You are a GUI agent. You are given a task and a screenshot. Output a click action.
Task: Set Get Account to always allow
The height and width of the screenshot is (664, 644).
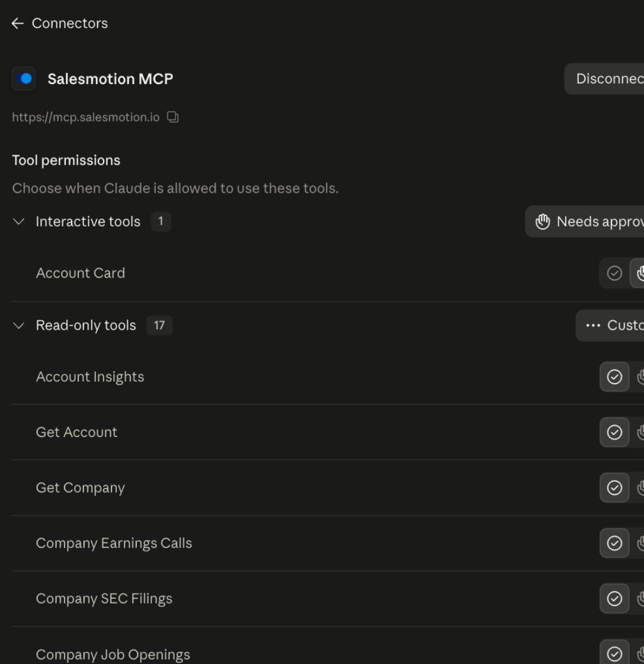click(x=614, y=432)
